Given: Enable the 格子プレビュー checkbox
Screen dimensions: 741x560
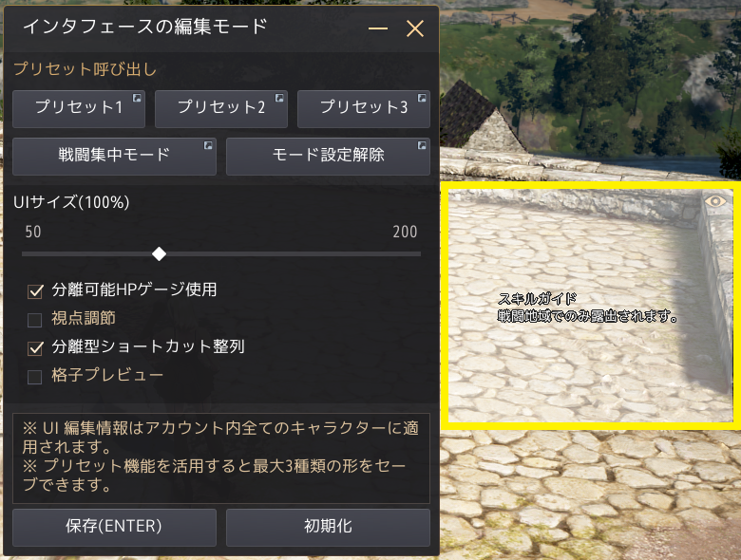Looking at the screenshot, I should tap(34, 377).
